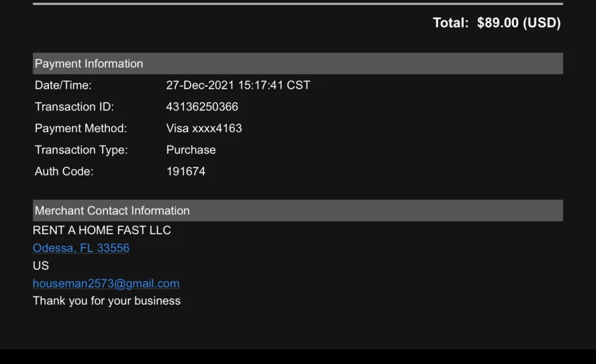Open the Odessa, FL 33556 address link

point(81,248)
